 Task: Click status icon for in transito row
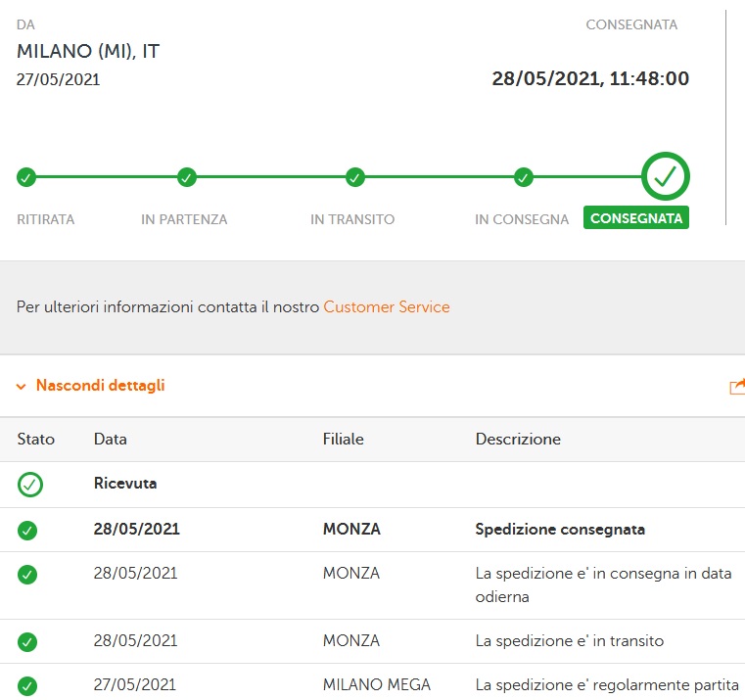(27, 642)
